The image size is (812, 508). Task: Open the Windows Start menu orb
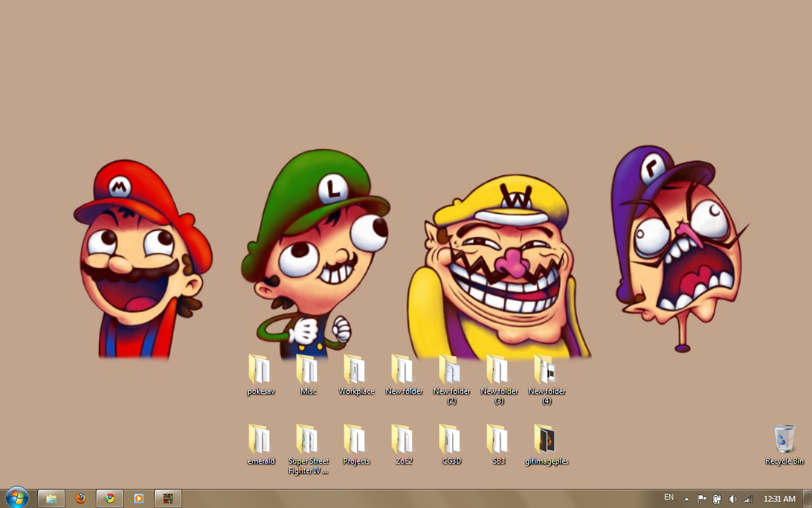[17, 498]
